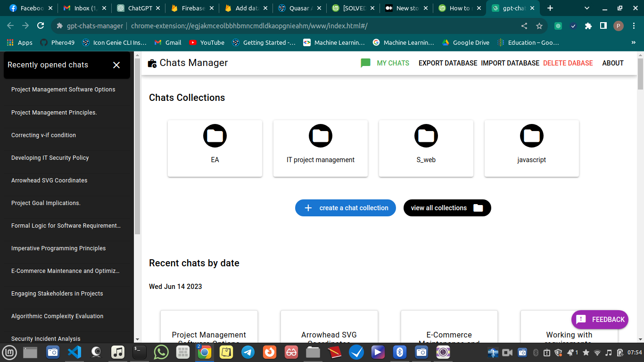Click the green MY CHATS flag icon

(365, 62)
